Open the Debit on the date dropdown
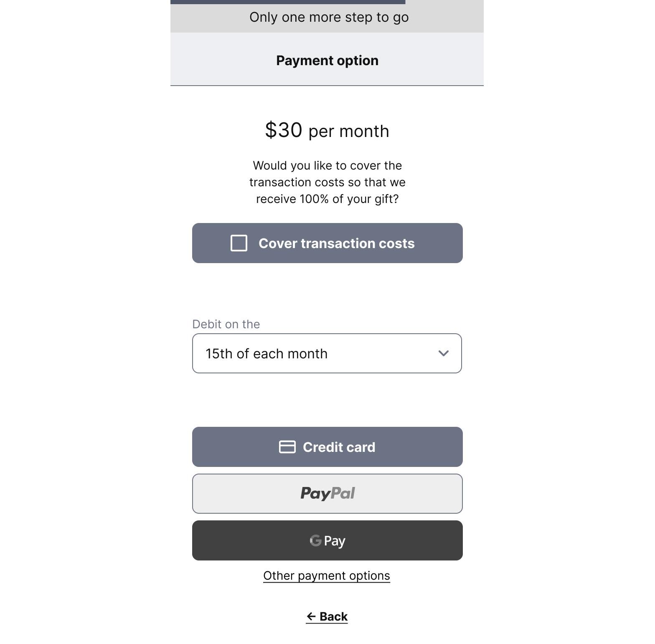 (327, 353)
